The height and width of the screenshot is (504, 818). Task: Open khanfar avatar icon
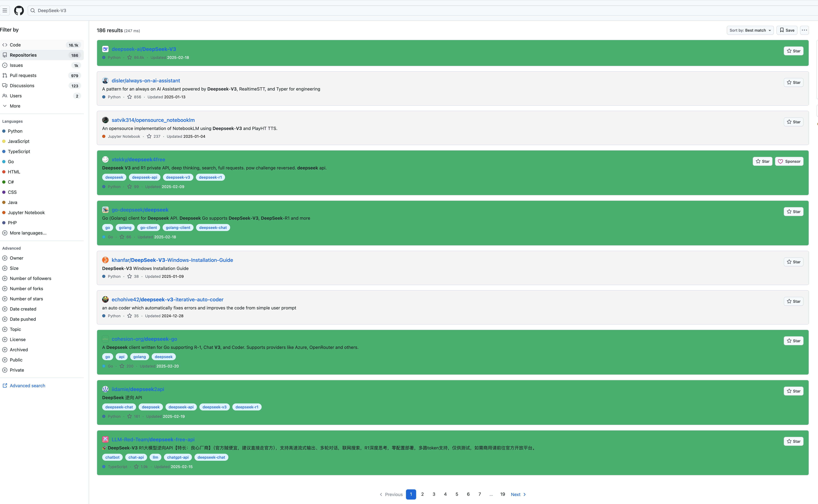105,260
